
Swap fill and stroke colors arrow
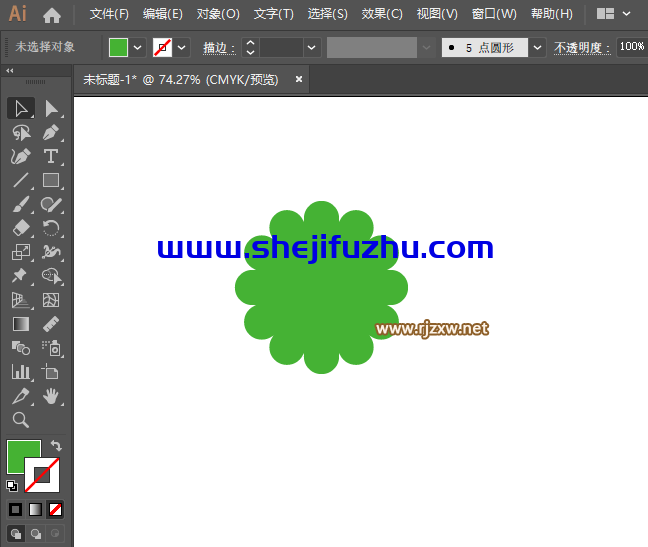click(56, 446)
